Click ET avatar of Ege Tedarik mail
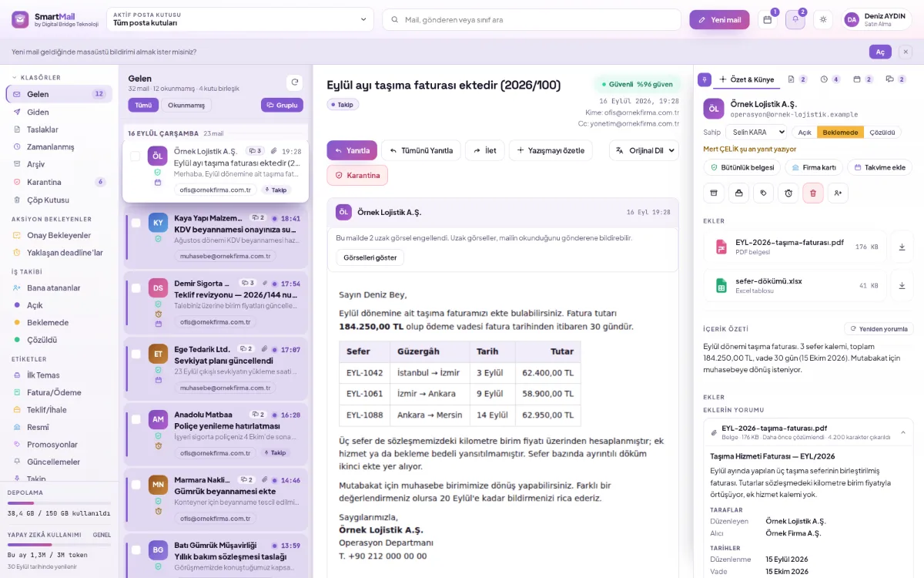Viewport: 924px width, 578px height. tap(158, 355)
